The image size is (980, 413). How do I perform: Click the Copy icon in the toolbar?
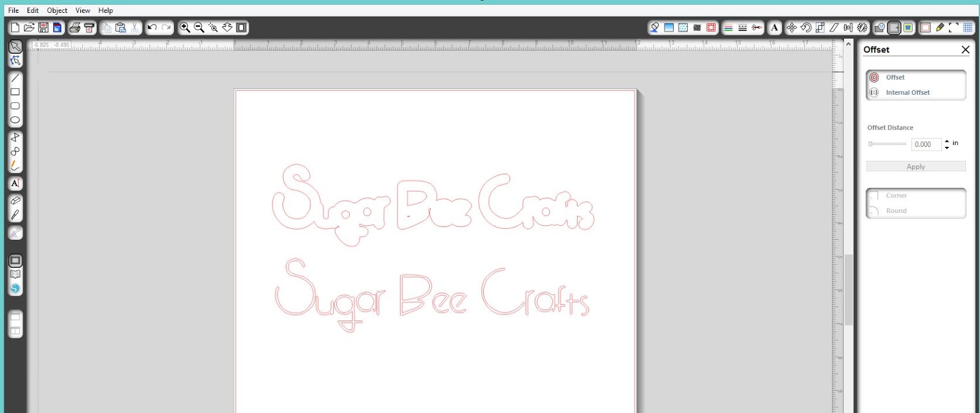pyautogui.click(x=107, y=28)
